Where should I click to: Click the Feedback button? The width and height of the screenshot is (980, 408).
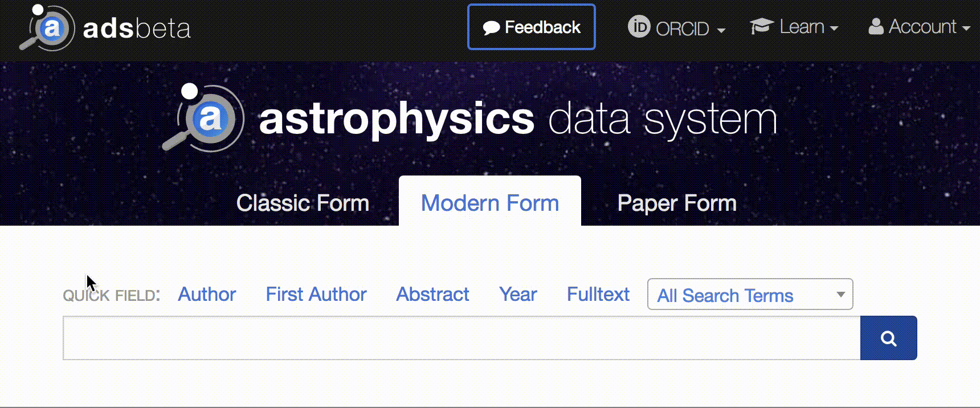531,26
